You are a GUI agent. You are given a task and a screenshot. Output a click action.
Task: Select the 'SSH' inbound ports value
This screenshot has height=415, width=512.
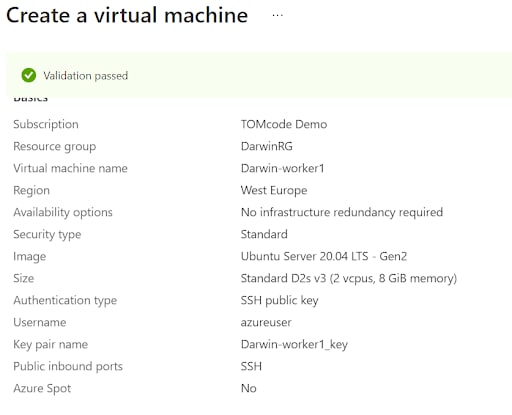point(251,366)
